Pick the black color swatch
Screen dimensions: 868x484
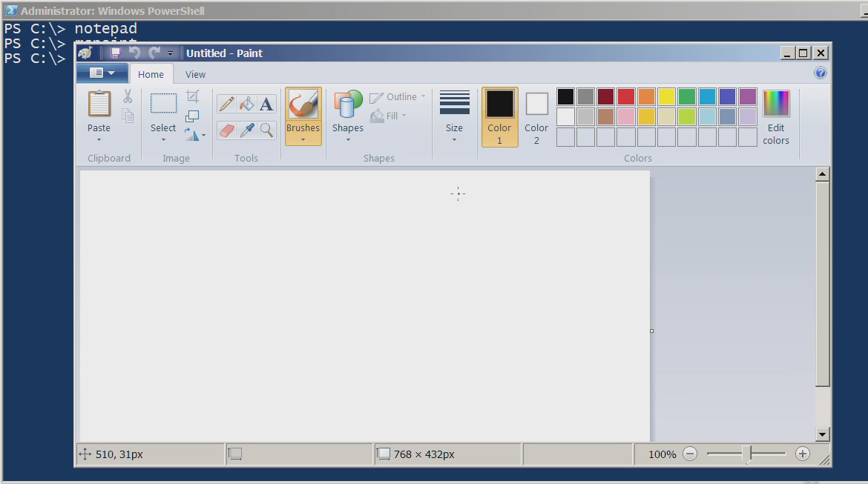565,97
